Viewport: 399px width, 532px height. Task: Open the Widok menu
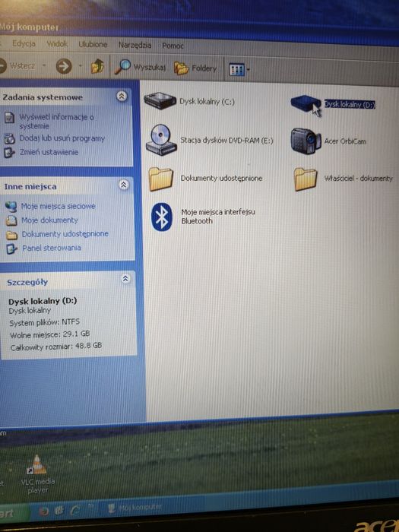57,44
